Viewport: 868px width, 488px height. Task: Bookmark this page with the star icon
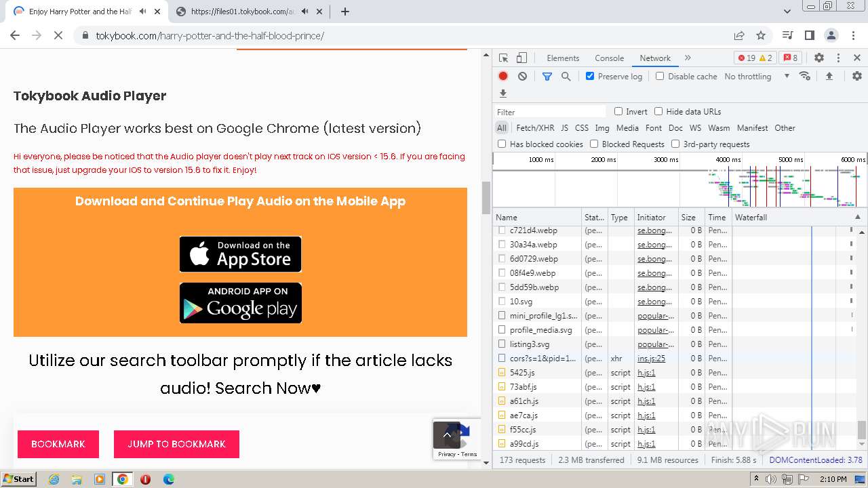point(761,35)
